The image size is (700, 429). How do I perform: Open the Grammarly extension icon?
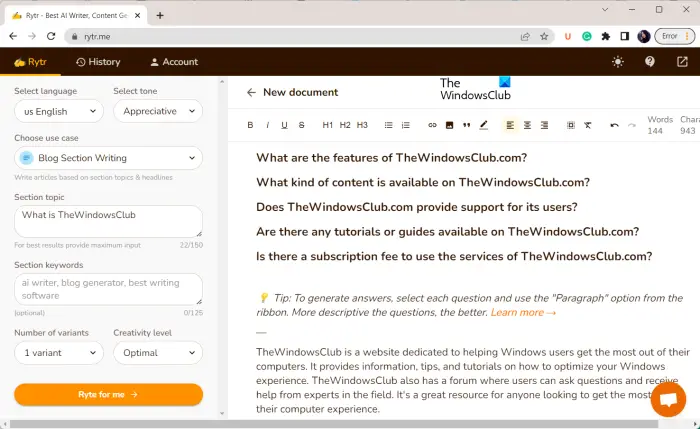[x=587, y=37]
